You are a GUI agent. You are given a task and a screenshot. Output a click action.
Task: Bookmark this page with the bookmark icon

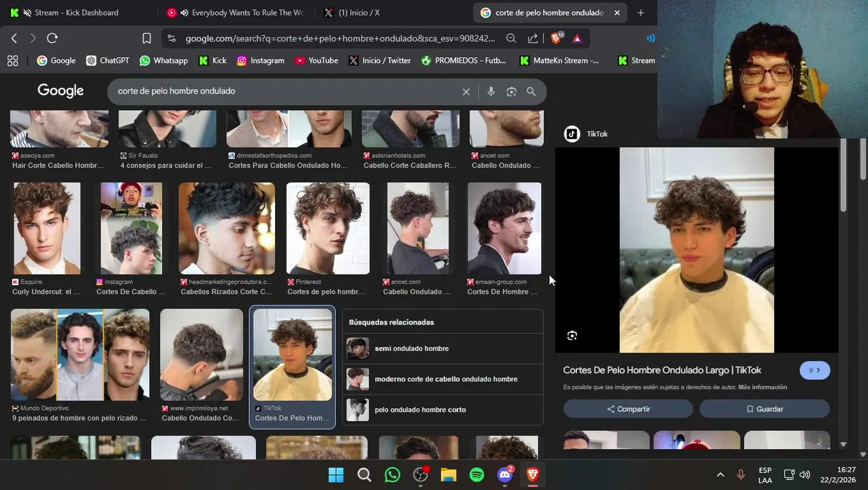(x=146, y=39)
